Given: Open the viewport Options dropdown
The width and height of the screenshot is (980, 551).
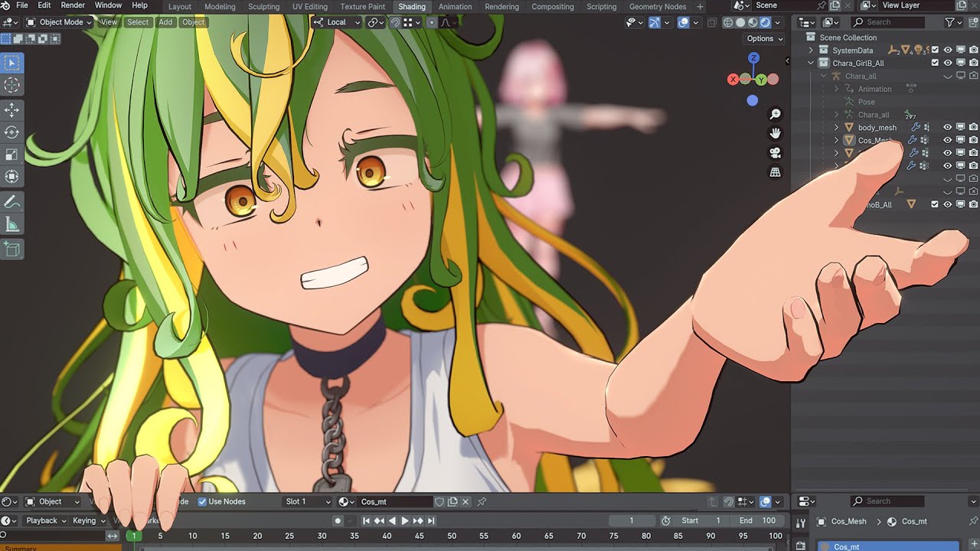Looking at the screenshot, I should pyautogui.click(x=765, y=38).
